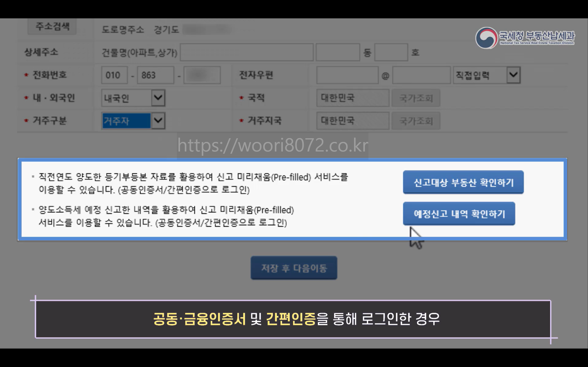588x367 pixels.
Task: Click the blurred last phone number field
Action: click(x=202, y=75)
